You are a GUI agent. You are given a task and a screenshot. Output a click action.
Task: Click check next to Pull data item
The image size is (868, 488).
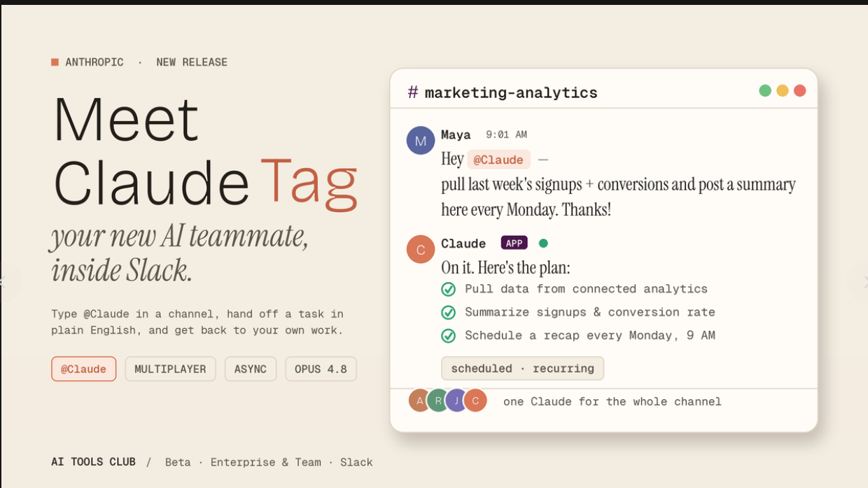(449, 289)
